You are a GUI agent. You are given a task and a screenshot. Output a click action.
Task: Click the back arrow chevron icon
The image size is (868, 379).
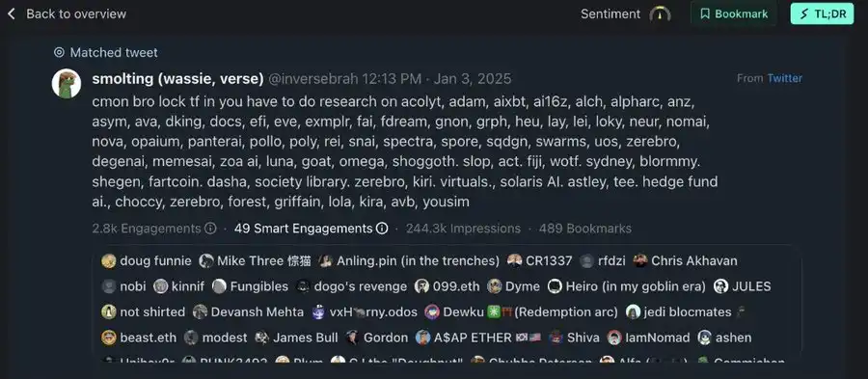pyautogui.click(x=11, y=14)
